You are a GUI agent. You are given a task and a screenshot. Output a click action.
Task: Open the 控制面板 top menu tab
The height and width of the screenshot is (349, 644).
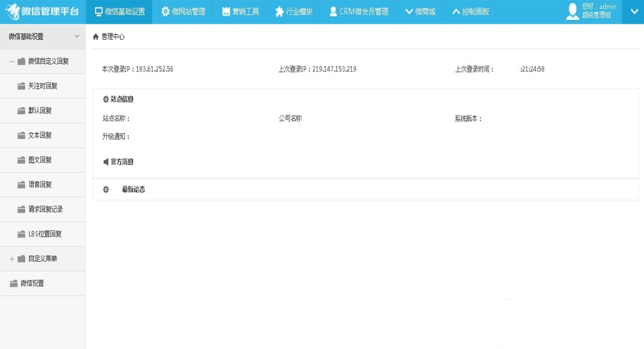pos(470,12)
